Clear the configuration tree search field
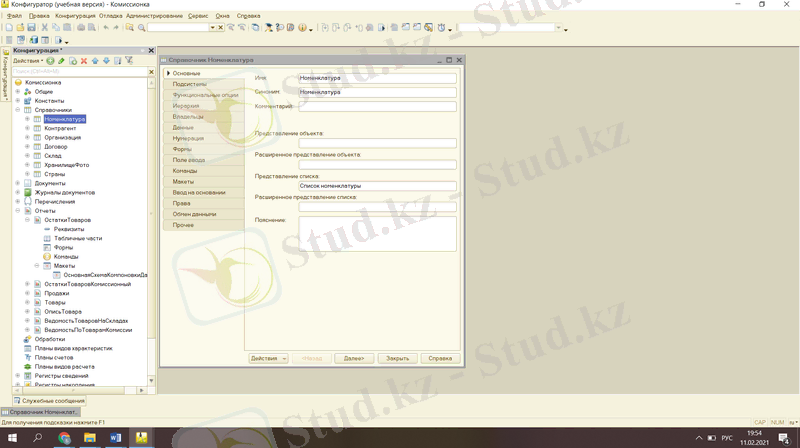This screenshot has width=800, height=448. (151, 72)
